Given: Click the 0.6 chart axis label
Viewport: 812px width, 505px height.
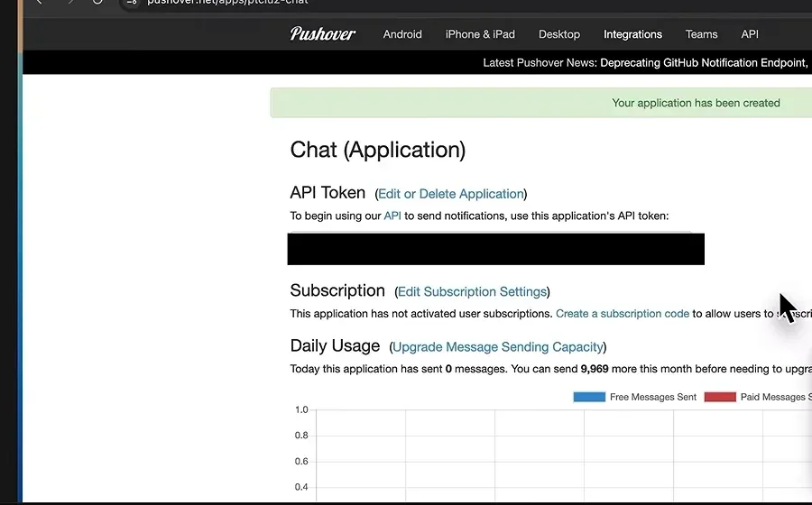Looking at the screenshot, I should (x=301, y=461).
